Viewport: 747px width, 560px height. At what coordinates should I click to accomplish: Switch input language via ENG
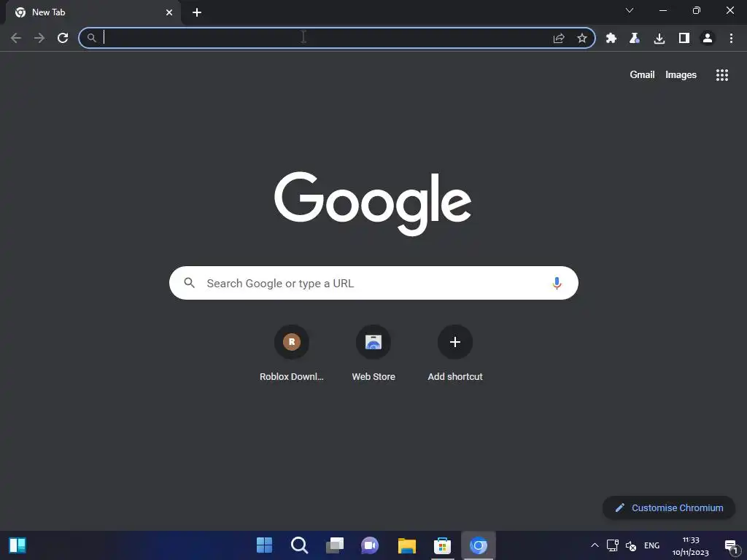[x=651, y=545]
